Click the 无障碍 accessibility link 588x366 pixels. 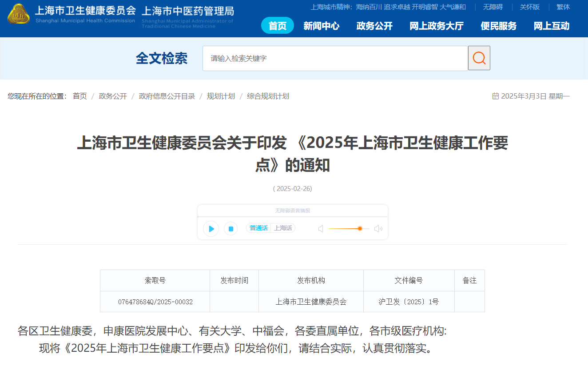click(493, 7)
